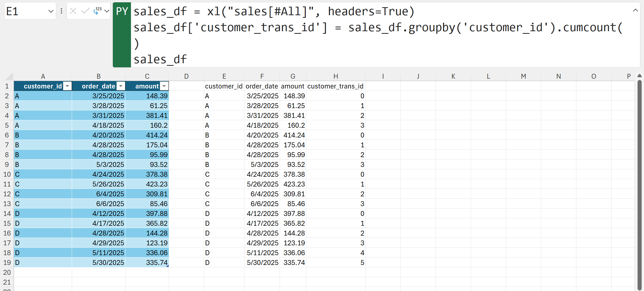Click the cancel formula X icon
This screenshot has height=291, width=644.
tap(73, 11)
